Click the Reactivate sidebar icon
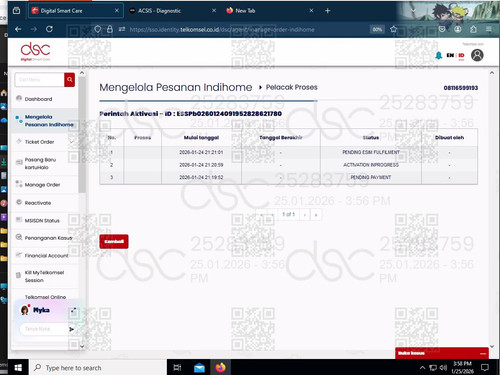The image size is (500, 375). click(19, 202)
